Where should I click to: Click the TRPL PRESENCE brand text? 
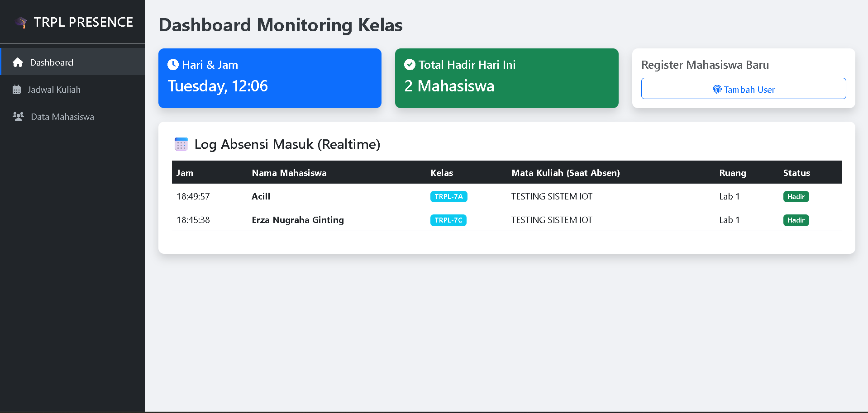tap(83, 22)
